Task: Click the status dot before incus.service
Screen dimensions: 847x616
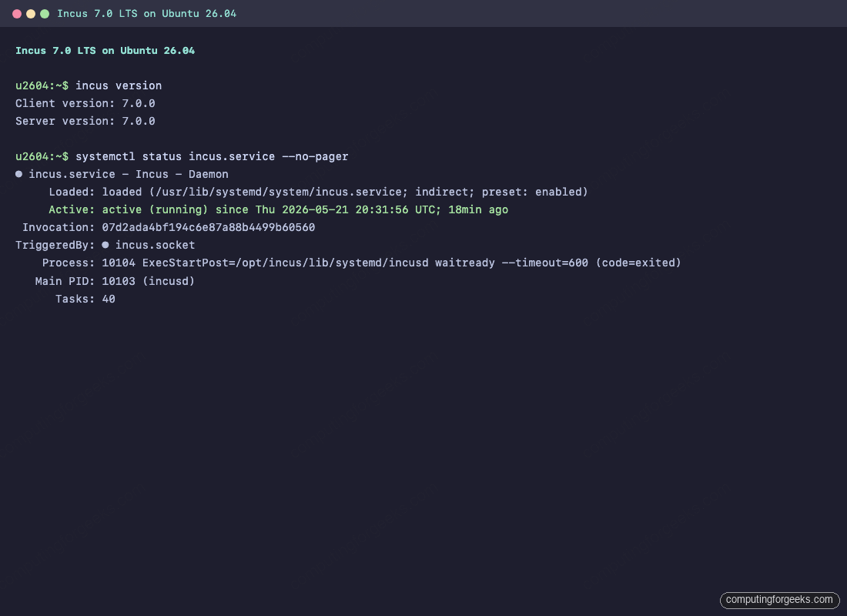Action: point(19,174)
